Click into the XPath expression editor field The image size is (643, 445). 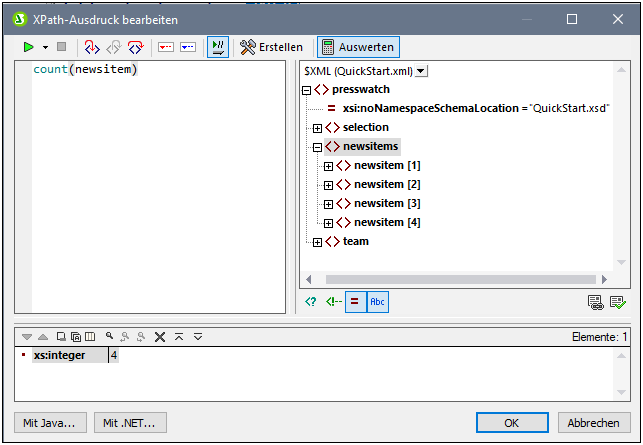150,187
